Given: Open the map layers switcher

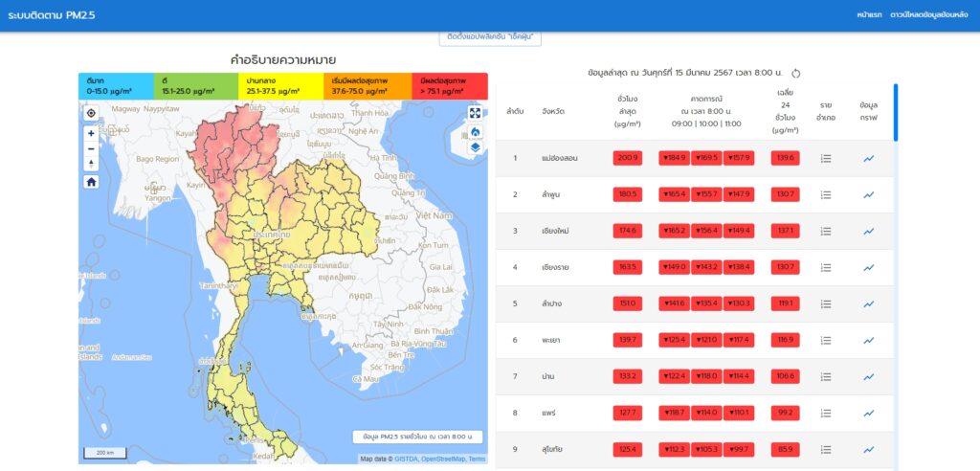Looking at the screenshot, I should tap(475, 147).
